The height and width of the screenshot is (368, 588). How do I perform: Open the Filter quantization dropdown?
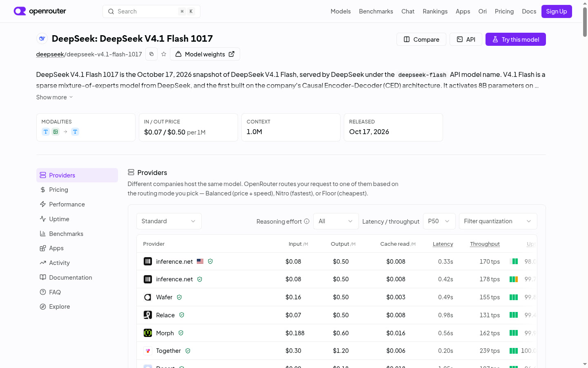coord(498,221)
